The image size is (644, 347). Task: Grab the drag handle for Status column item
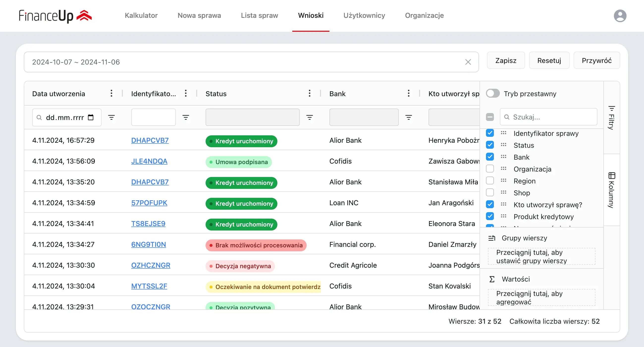click(x=504, y=145)
